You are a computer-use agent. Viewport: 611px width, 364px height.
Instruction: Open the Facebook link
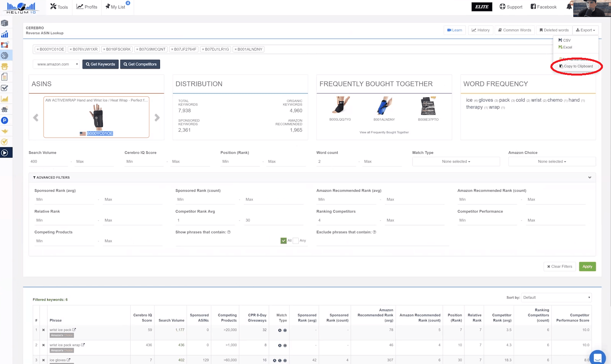coord(543,7)
